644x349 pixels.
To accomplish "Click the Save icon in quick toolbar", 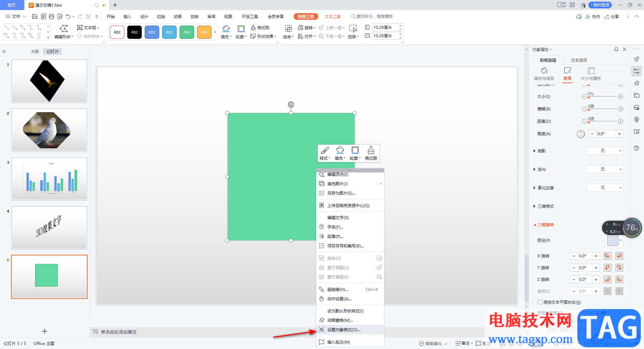I will pos(35,16).
